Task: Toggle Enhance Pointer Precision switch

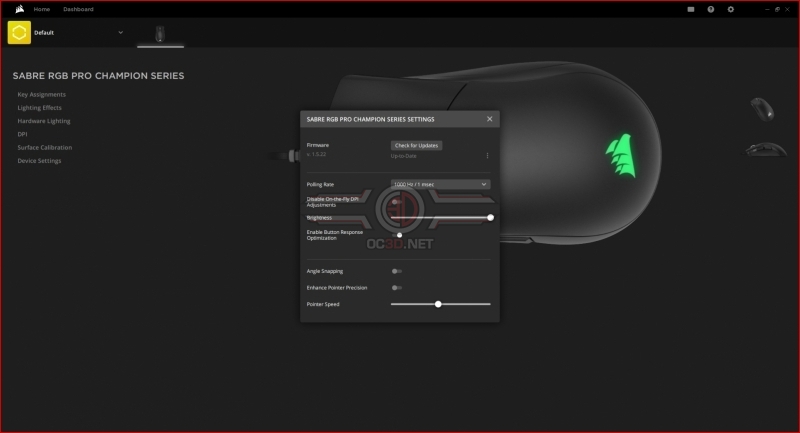Action: point(396,288)
